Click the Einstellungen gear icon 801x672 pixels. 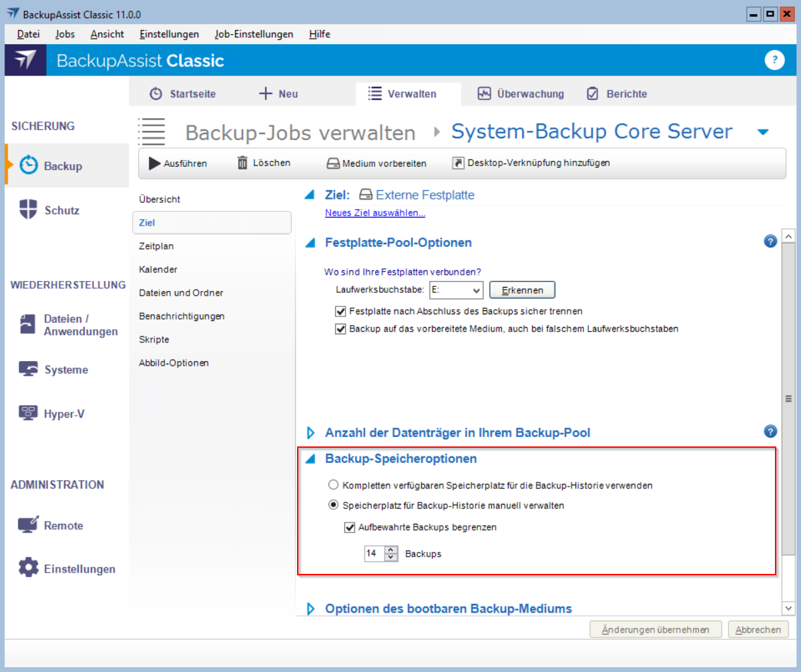pos(28,569)
